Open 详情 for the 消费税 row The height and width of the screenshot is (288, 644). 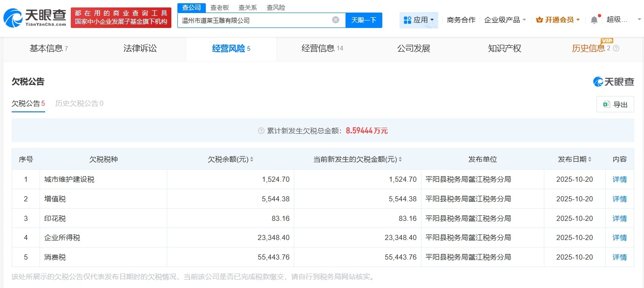click(x=620, y=257)
